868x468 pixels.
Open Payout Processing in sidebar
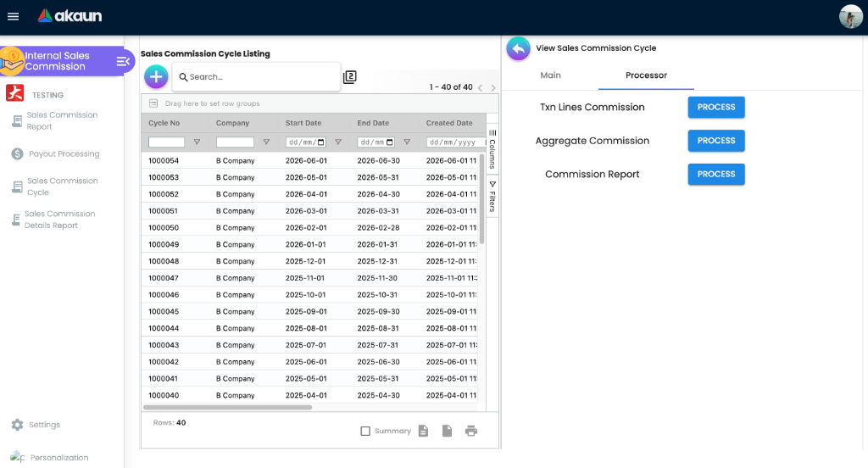pyautogui.click(x=64, y=154)
